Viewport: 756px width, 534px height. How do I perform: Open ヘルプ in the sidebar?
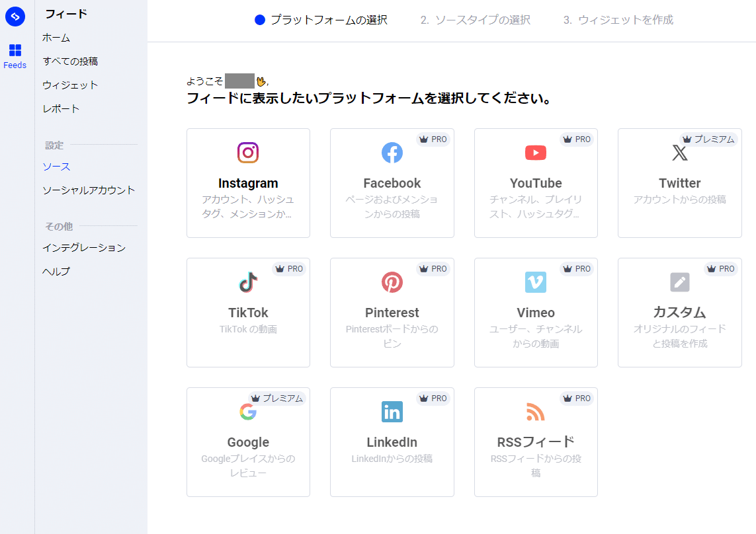(56, 272)
